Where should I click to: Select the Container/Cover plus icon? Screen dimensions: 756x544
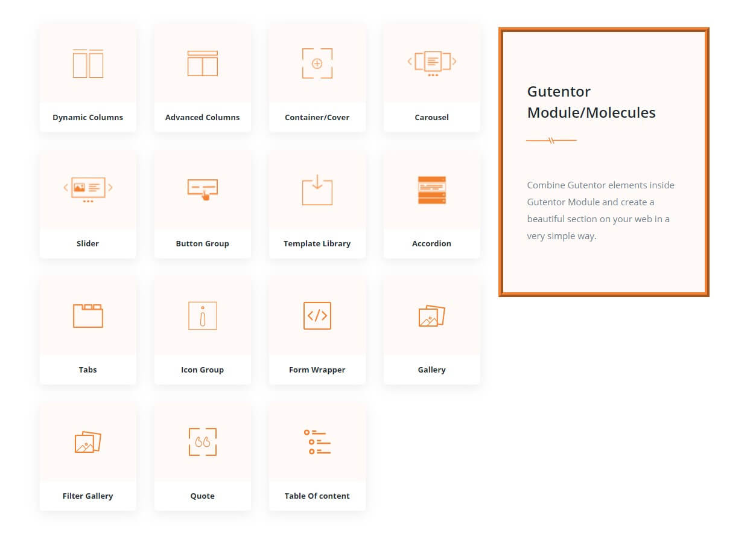click(x=317, y=63)
